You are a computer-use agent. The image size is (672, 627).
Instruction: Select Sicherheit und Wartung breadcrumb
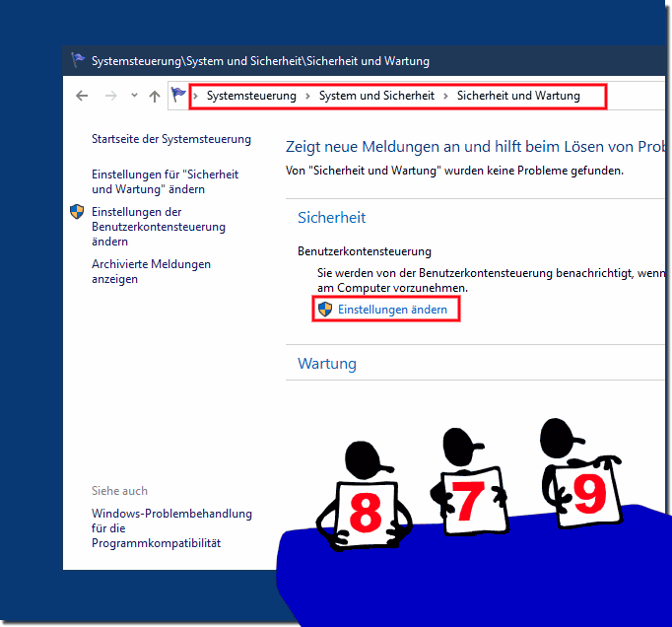pos(518,96)
